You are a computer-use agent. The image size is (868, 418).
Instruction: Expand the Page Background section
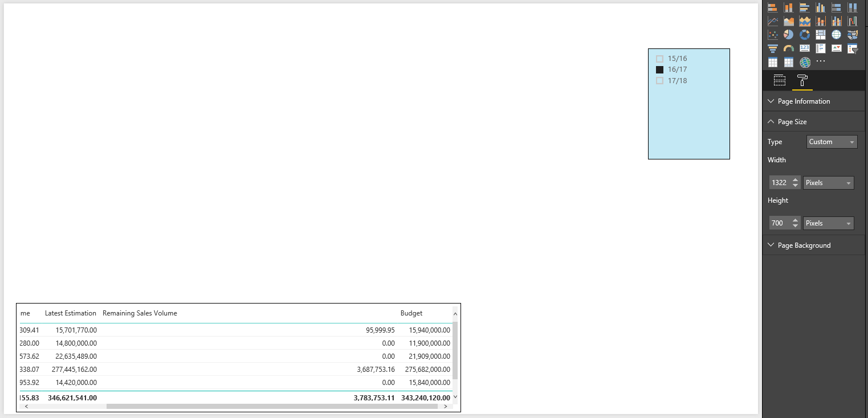(x=814, y=245)
